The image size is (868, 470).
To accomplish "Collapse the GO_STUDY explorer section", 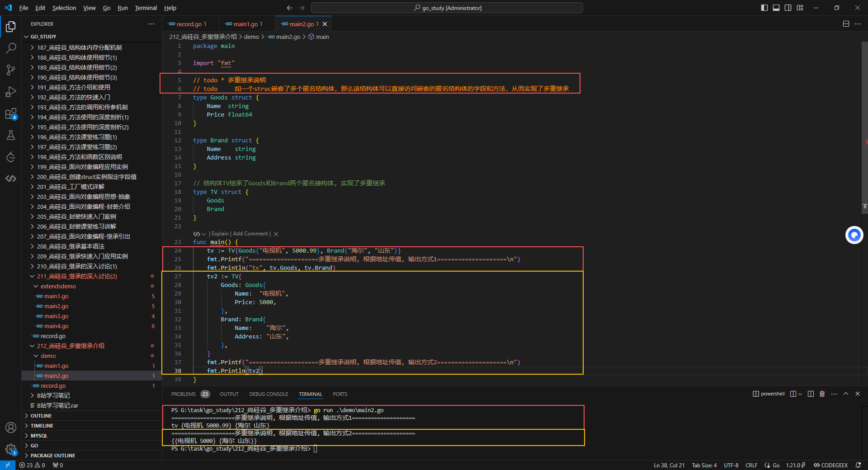I will [x=92, y=37].
